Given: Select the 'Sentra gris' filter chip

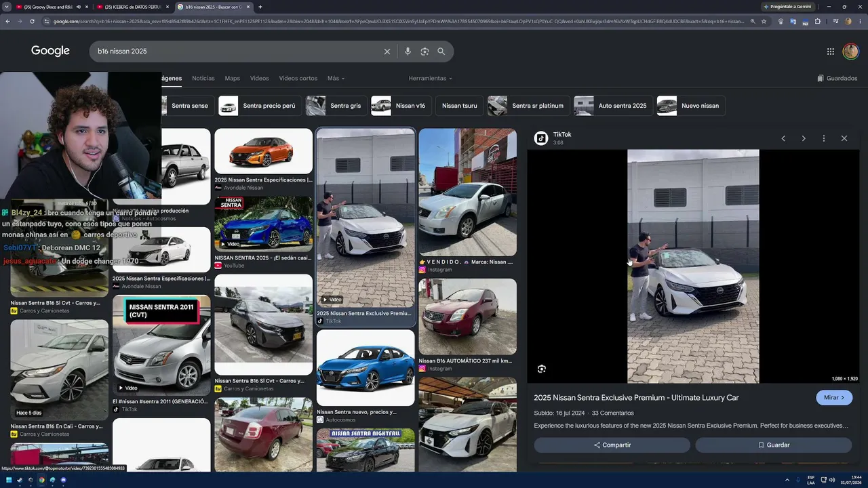Looking at the screenshot, I should tap(336, 106).
